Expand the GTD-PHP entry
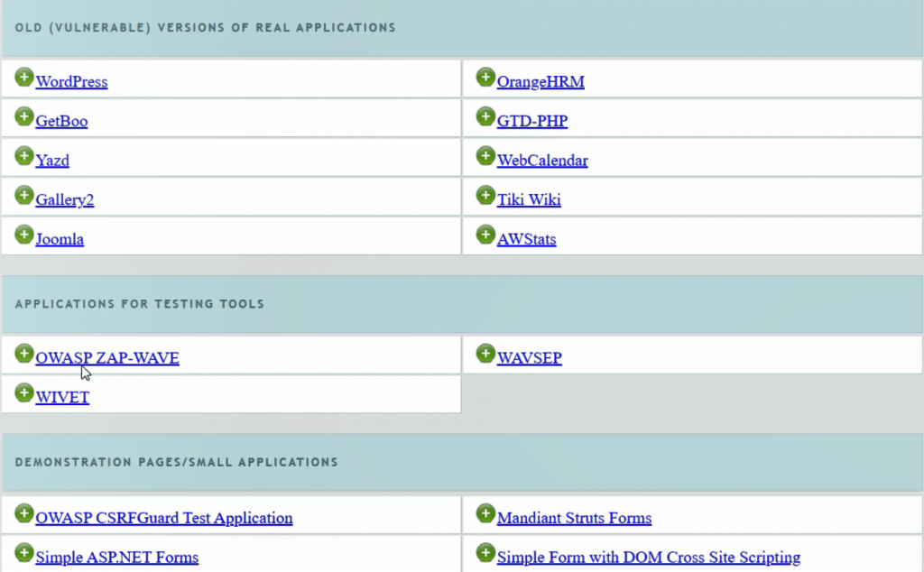924x572 pixels. [485, 115]
